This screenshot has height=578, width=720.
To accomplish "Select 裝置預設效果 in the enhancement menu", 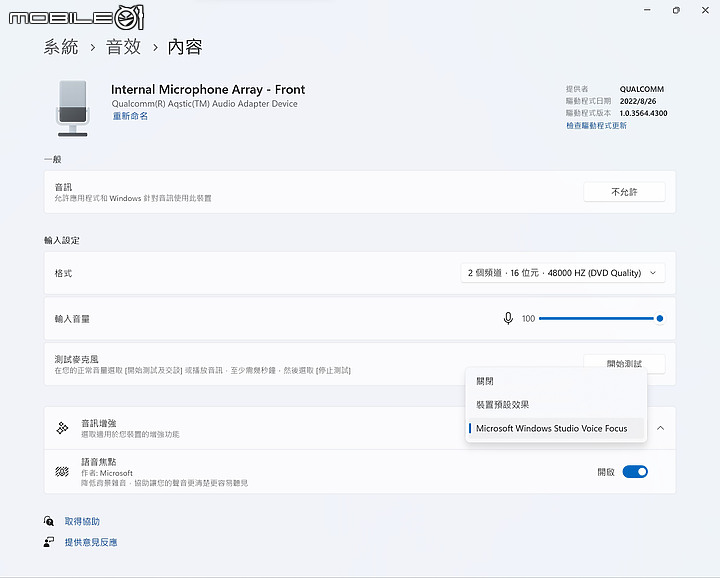I will pos(556,404).
